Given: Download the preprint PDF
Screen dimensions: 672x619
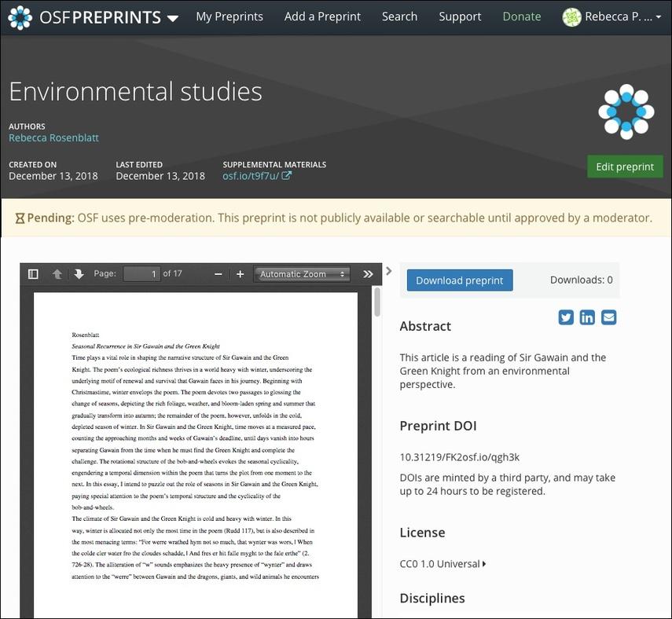Looking at the screenshot, I should [x=459, y=279].
